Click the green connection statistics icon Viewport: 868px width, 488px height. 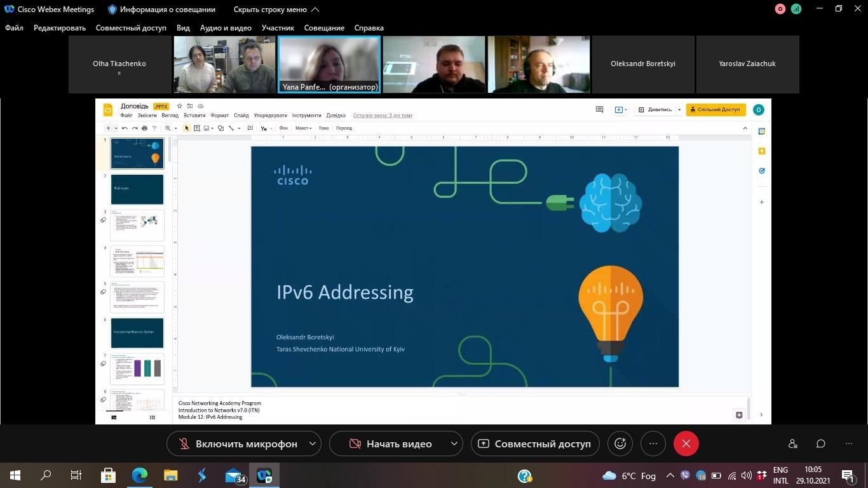tap(796, 9)
